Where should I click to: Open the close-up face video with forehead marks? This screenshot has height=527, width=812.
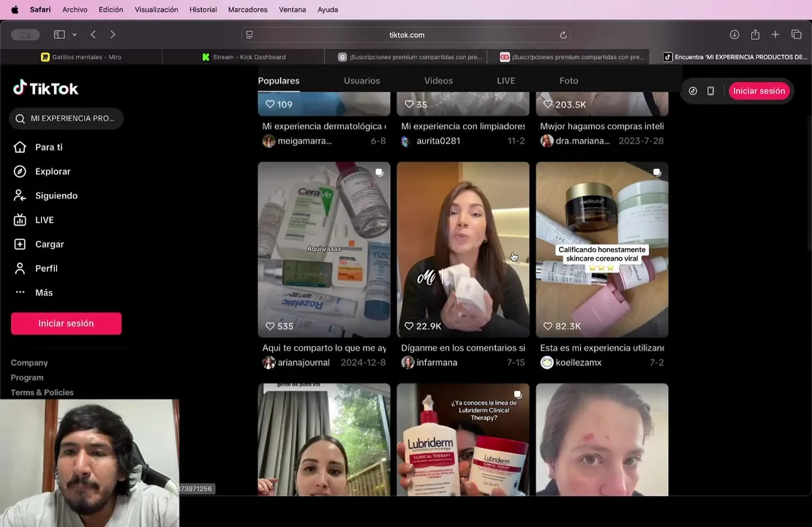pyautogui.click(x=602, y=439)
